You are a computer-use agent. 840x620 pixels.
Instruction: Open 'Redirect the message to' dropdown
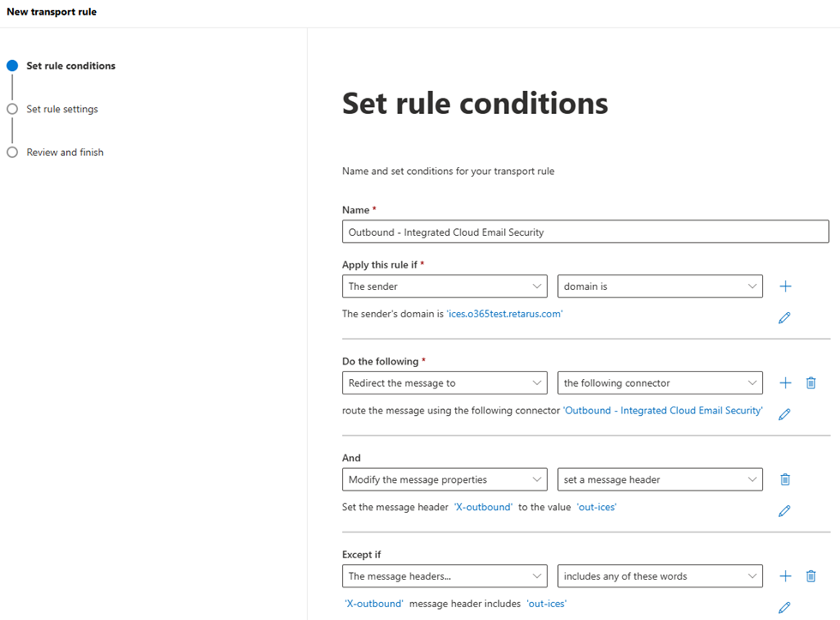pyautogui.click(x=444, y=383)
